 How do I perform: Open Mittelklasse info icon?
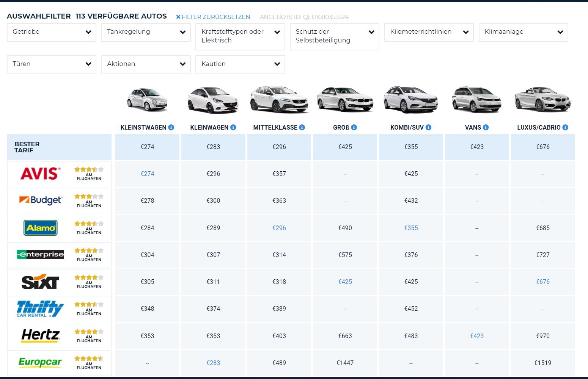coord(302,127)
